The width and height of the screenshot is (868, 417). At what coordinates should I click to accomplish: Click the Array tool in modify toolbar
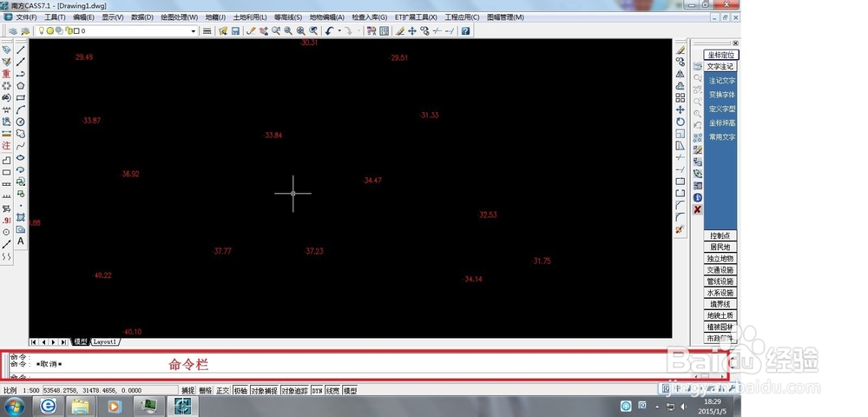681,98
